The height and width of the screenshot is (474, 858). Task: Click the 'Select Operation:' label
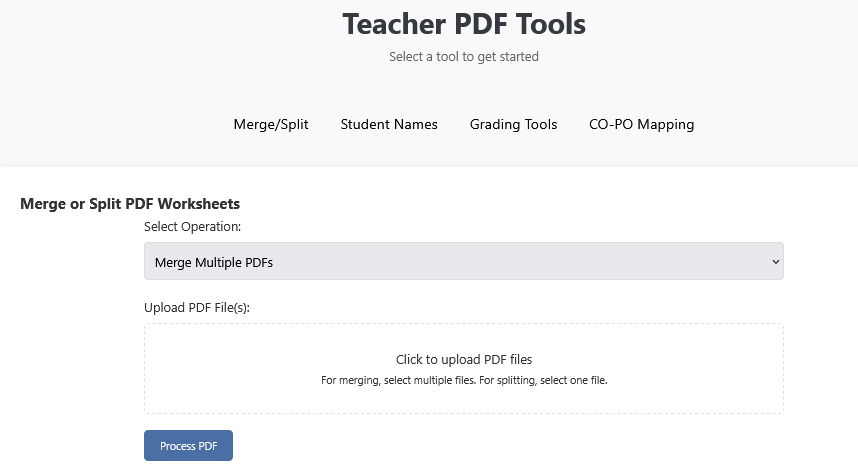click(192, 227)
